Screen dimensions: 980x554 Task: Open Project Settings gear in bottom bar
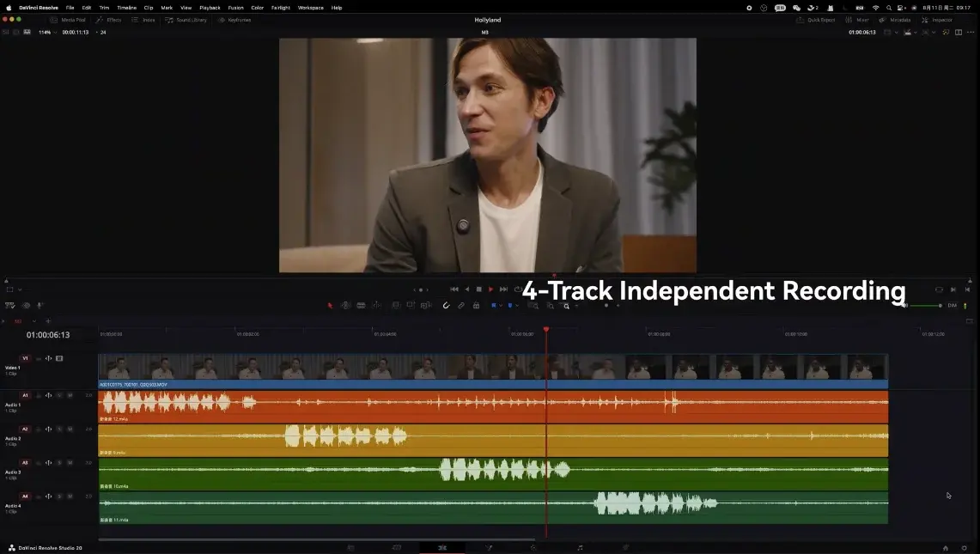click(x=964, y=548)
